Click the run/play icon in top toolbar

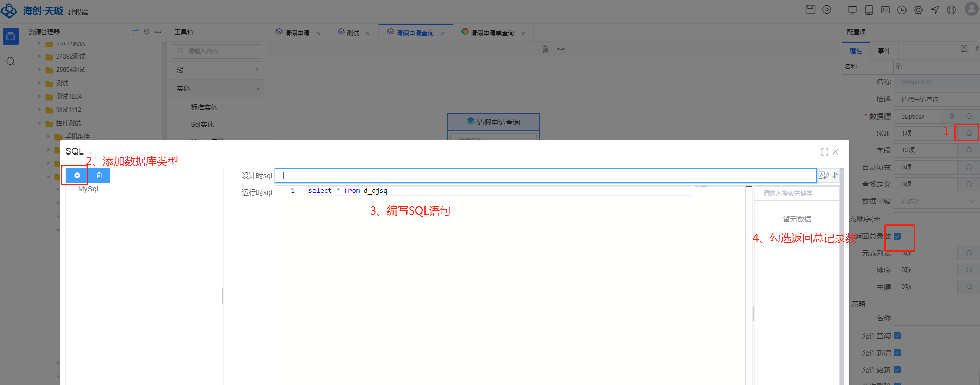(x=827, y=10)
